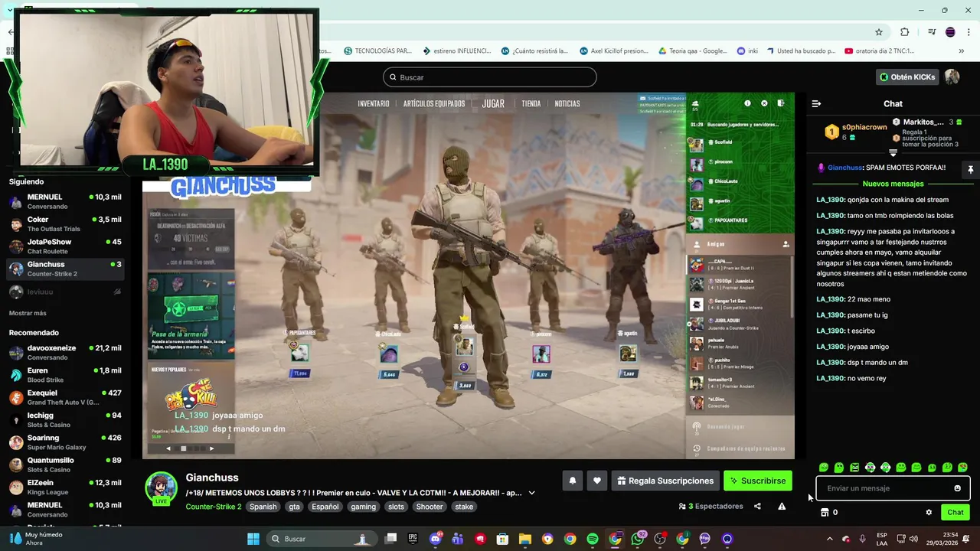Open the inki bookmark
Image resolution: width=980 pixels, height=551 pixels.
(x=747, y=51)
